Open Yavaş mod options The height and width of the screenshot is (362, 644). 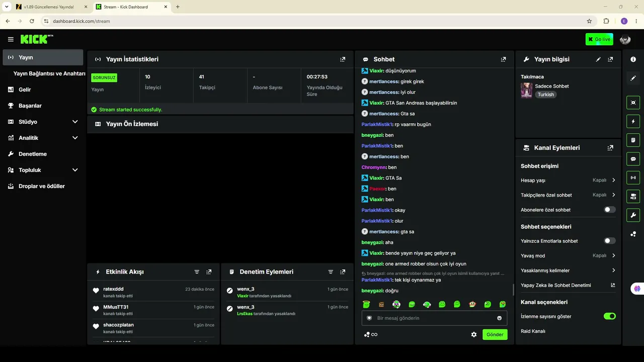pos(568,255)
